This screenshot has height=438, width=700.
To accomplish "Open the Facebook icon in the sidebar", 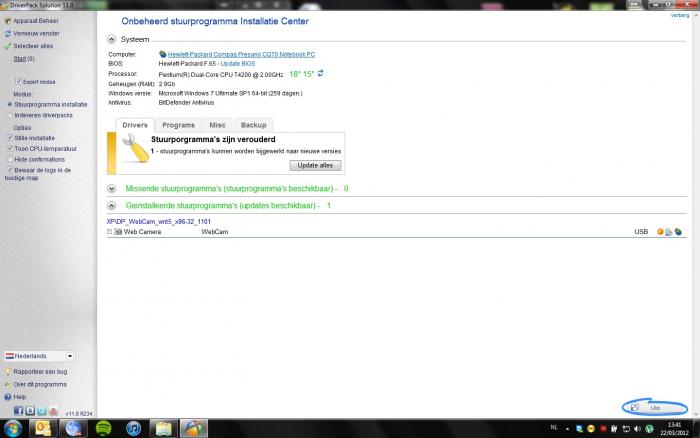I will point(18,411).
